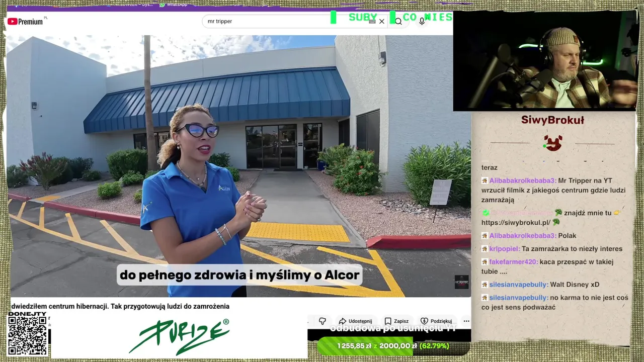Click the video player showing the woman speaking
The width and height of the screenshot is (644, 362).
tap(238, 166)
